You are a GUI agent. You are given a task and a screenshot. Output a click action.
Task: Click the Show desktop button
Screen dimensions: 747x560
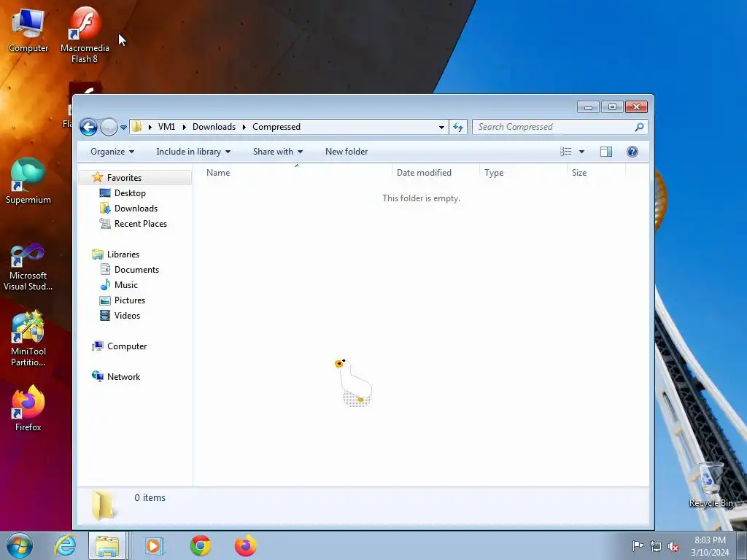click(x=742, y=545)
